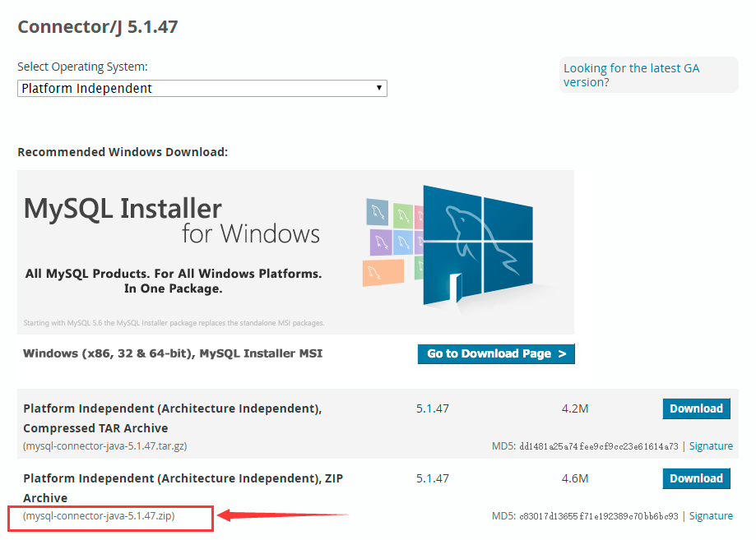Click the 'Starting with MySQL 5.6' note
This screenshot has height=540, width=756.
(x=174, y=323)
